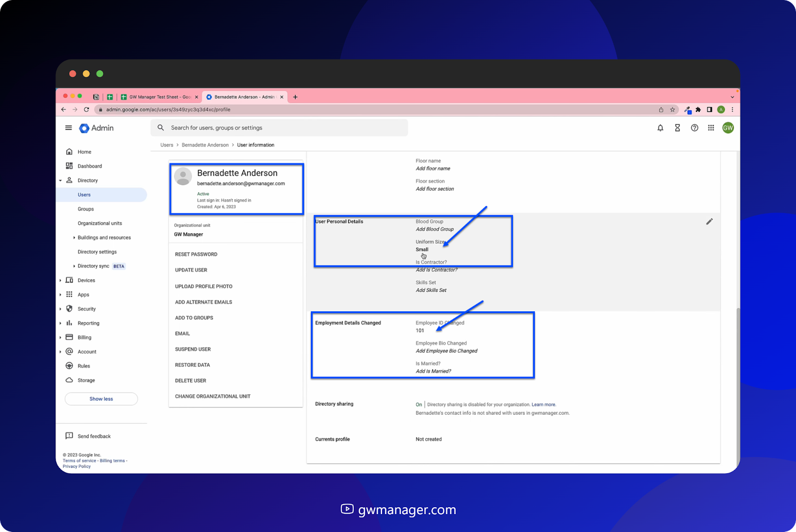Open the tasks hourglass icon
The image size is (796, 532).
click(x=677, y=128)
